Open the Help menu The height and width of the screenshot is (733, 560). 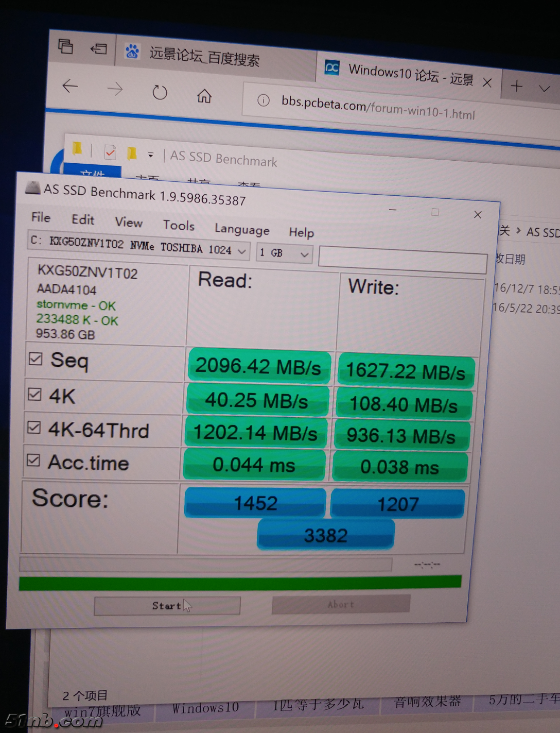(302, 232)
